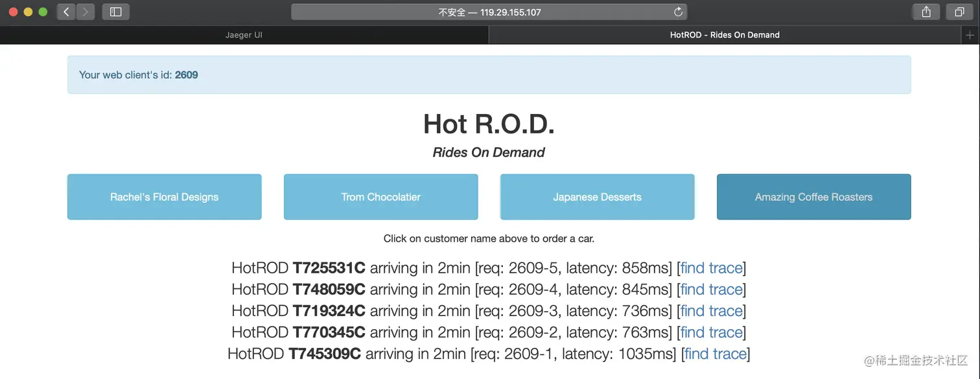The image size is (980, 379).
Task: Go back with Safari's back arrow
Action: [66, 12]
